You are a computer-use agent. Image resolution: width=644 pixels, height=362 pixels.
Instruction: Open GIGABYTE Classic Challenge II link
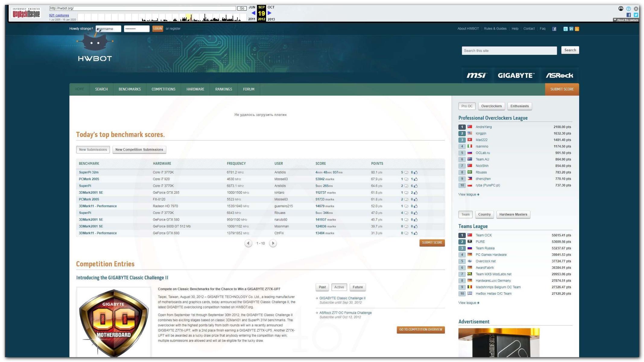click(342, 298)
